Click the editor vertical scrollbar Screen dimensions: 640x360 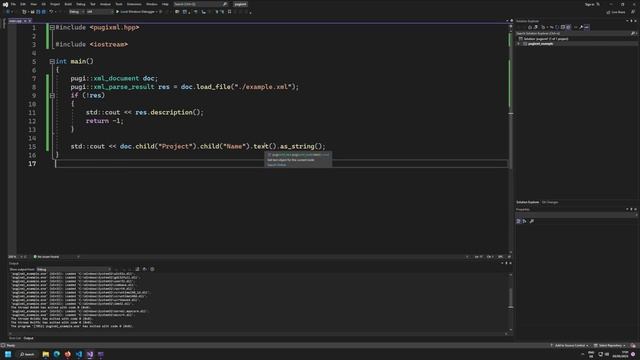511,139
